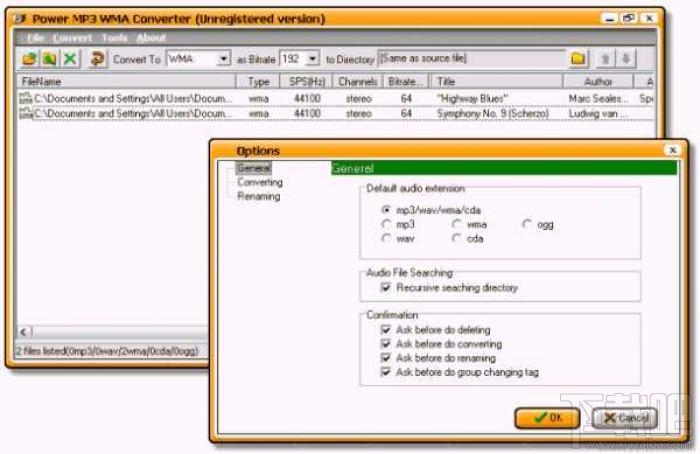The width and height of the screenshot is (700, 454).
Task: Open the Tools menu
Action: [x=114, y=38]
